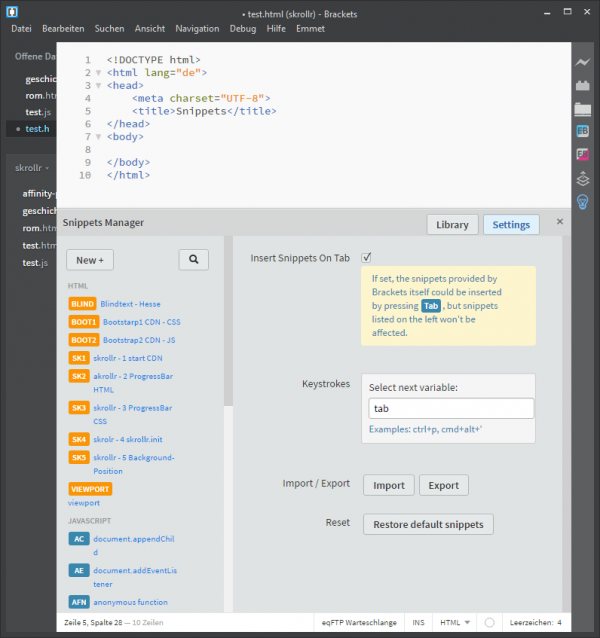The width and height of the screenshot is (600, 638).
Task: Click the pink EB sidebar icon
Action: [583, 154]
